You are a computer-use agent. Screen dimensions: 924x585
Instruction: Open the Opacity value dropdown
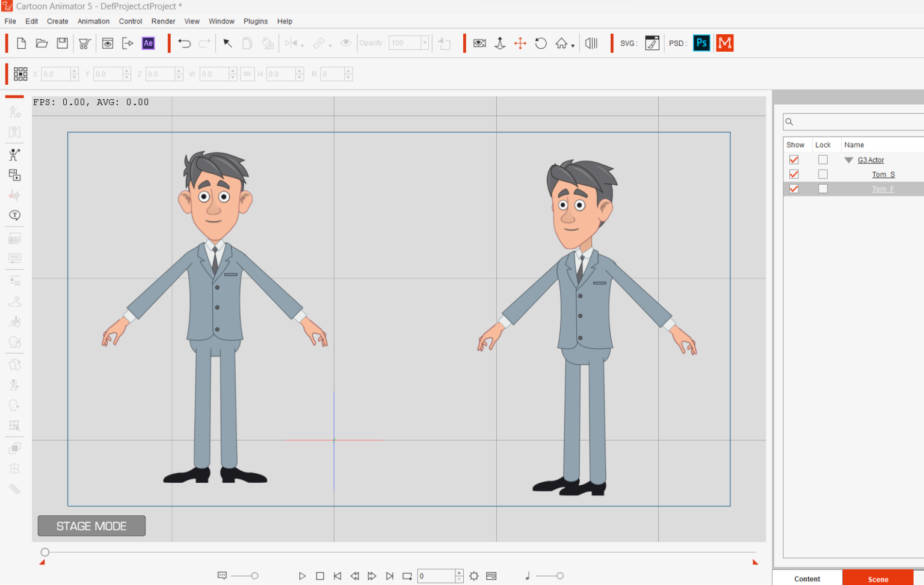(x=425, y=43)
